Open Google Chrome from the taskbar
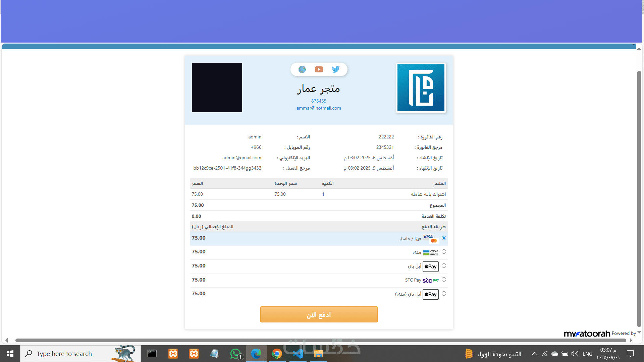644x362 pixels. pos(277,354)
